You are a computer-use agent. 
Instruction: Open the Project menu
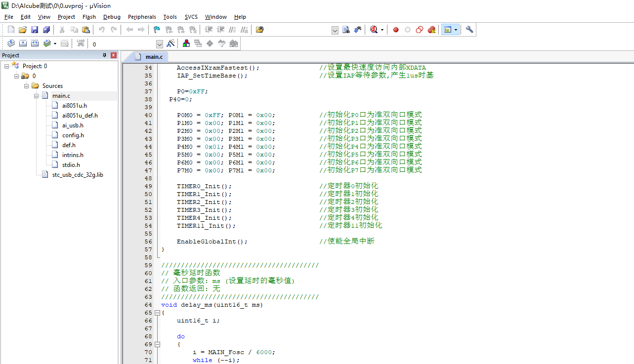click(66, 17)
